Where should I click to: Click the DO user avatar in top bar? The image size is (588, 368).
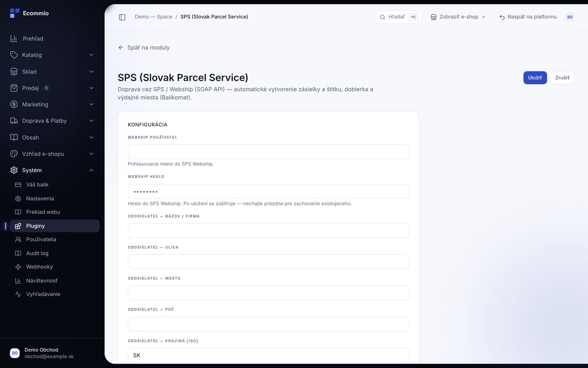coord(570,17)
